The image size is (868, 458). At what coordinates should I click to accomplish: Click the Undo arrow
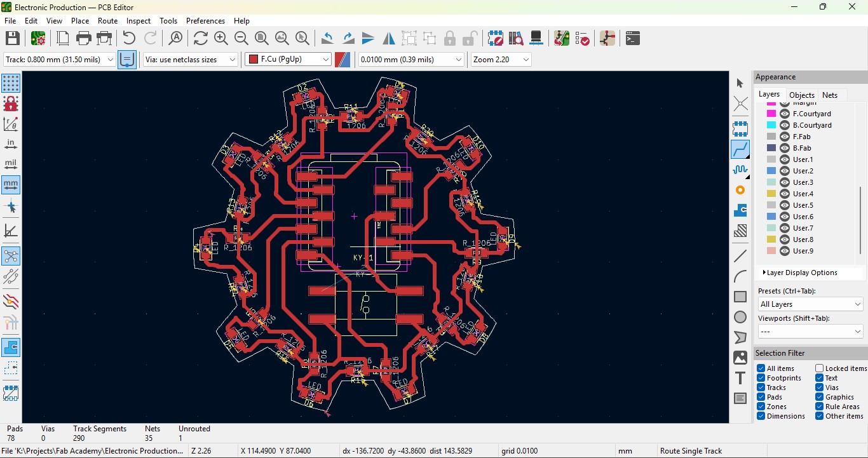(129, 39)
